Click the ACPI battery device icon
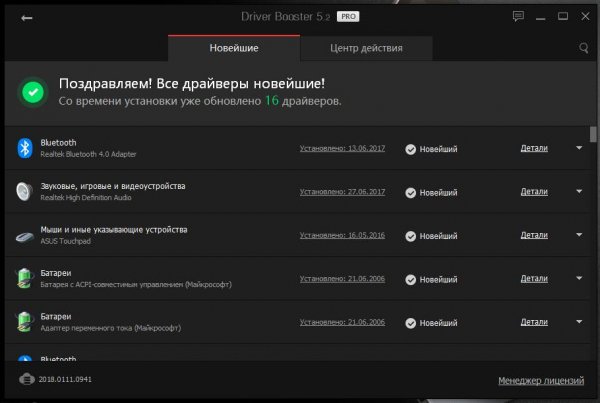This screenshot has height=403, width=600. [24, 278]
